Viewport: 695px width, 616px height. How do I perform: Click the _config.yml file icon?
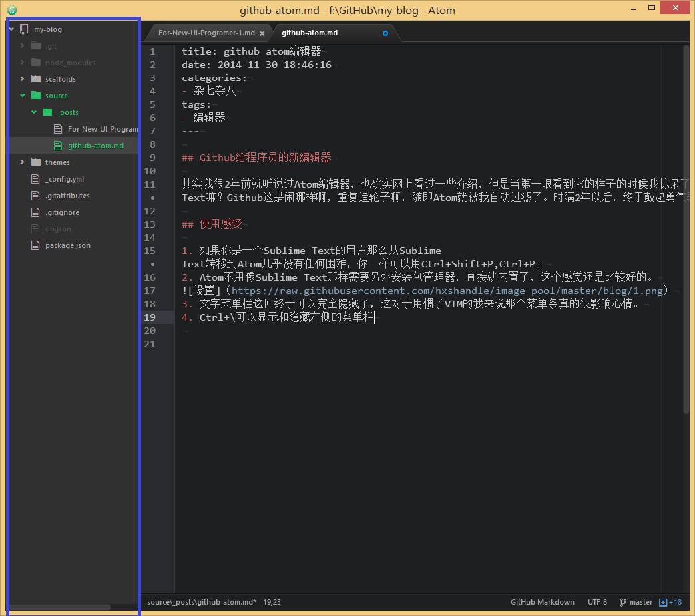35,179
